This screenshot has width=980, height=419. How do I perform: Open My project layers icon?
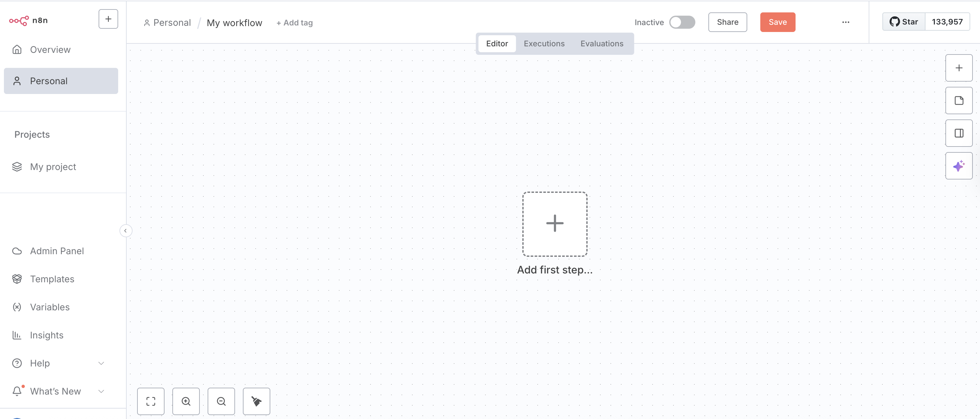[x=17, y=167]
